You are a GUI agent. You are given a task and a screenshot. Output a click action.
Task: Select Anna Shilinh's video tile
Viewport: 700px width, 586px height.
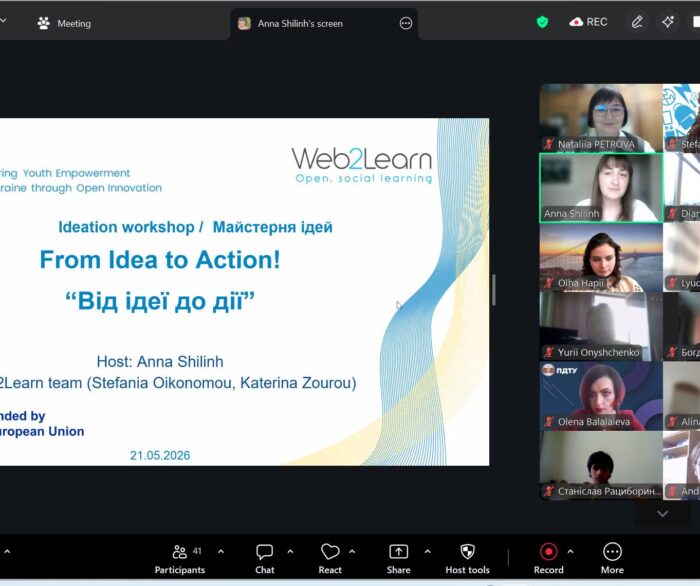click(x=601, y=187)
